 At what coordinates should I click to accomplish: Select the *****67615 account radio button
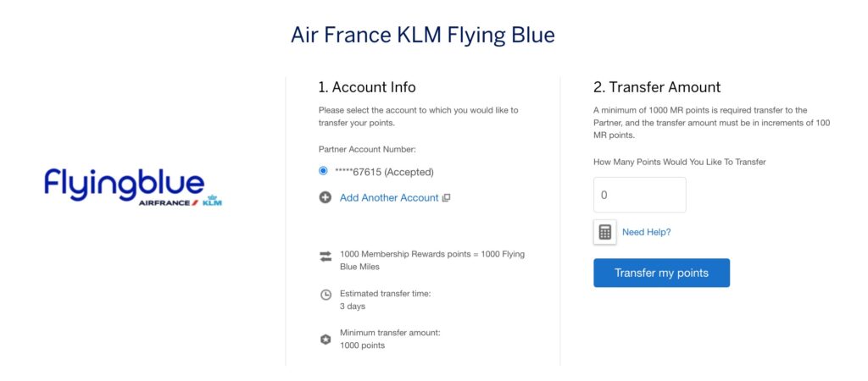[x=323, y=171]
